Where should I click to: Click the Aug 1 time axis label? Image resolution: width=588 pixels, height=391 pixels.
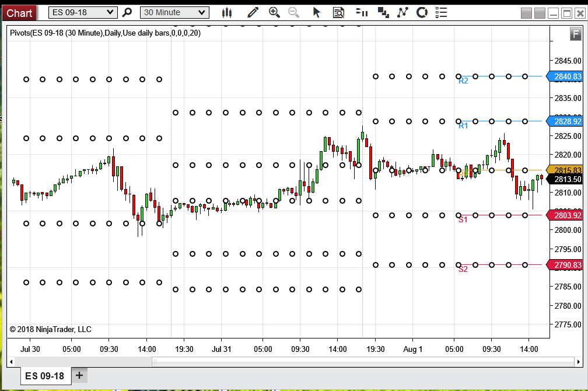pos(412,349)
